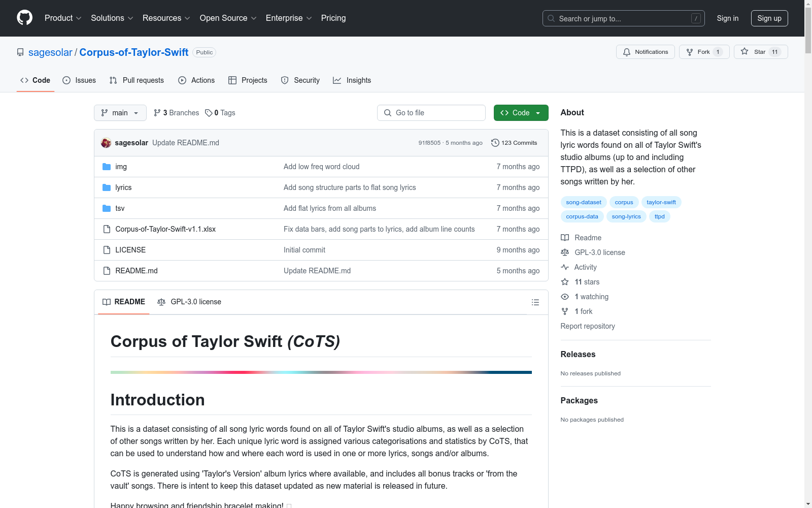Open the green Code dropdown button
Screen dimensions: 812x508
521,113
